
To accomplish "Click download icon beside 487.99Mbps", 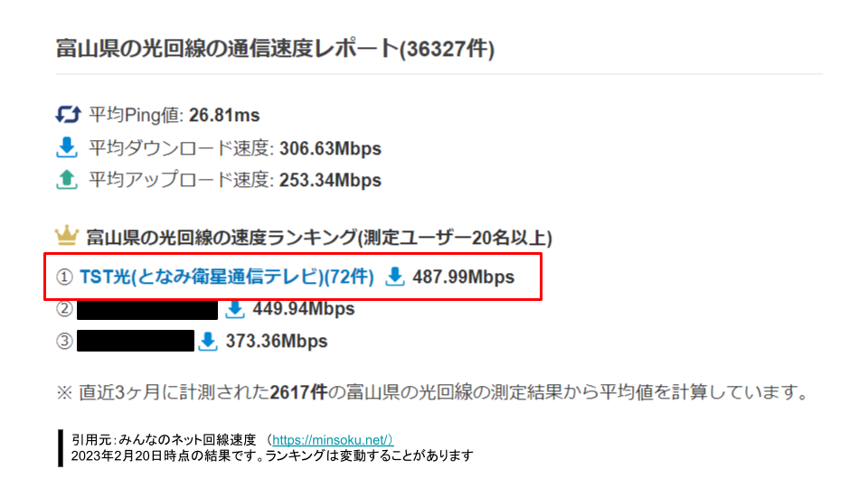I will (395, 277).
